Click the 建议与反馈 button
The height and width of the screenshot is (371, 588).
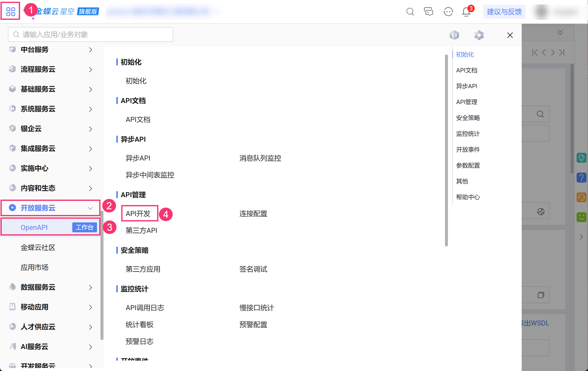504,12
